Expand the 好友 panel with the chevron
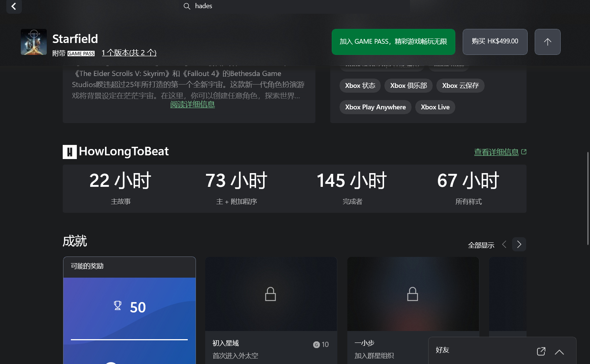The width and height of the screenshot is (590, 364). [560, 352]
